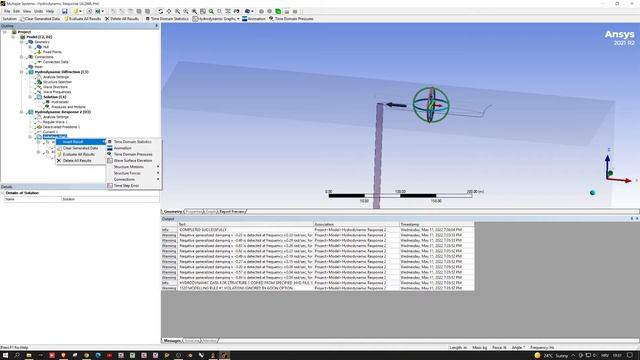
Task: Collapse the Model tree node
Action: (13, 37)
